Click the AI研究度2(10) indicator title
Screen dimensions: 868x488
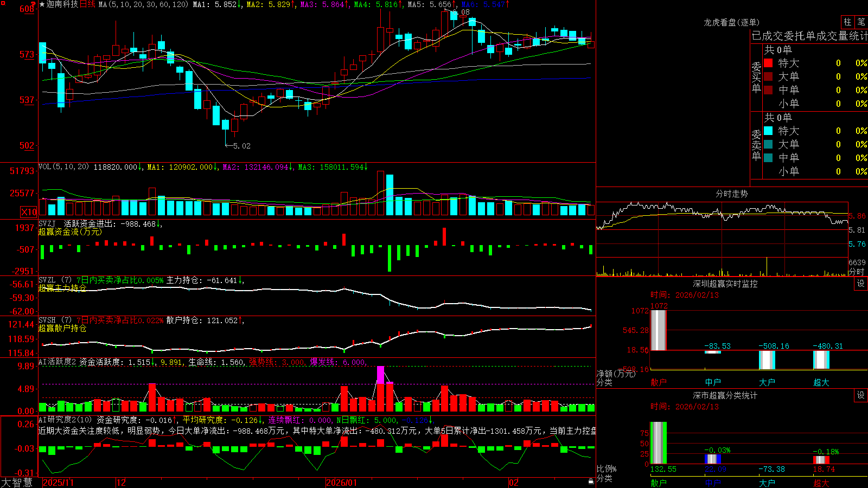coord(65,420)
